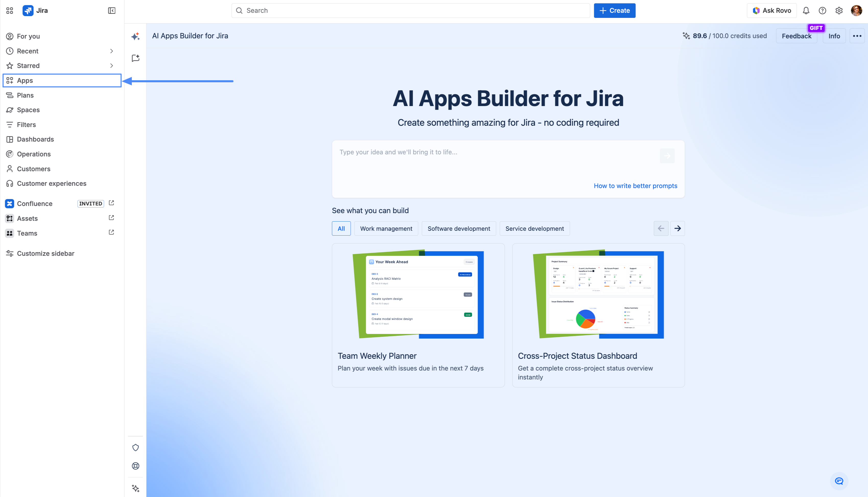Open Confluence external link icon
This screenshot has width=868, height=497.
pos(111,203)
